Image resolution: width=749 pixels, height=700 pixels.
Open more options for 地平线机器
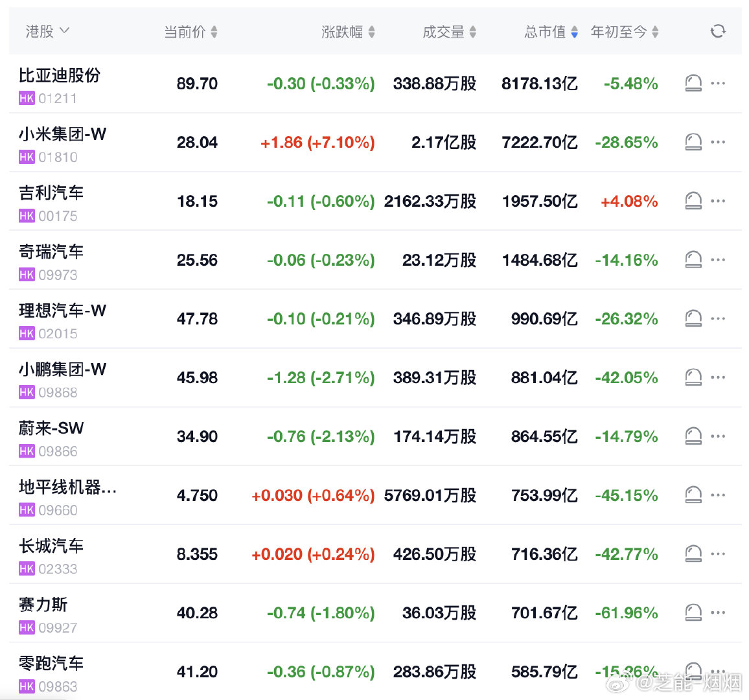pyautogui.click(x=718, y=495)
